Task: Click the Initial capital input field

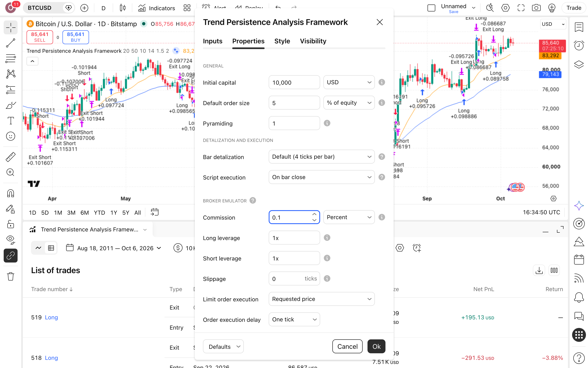Action: click(x=294, y=82)
